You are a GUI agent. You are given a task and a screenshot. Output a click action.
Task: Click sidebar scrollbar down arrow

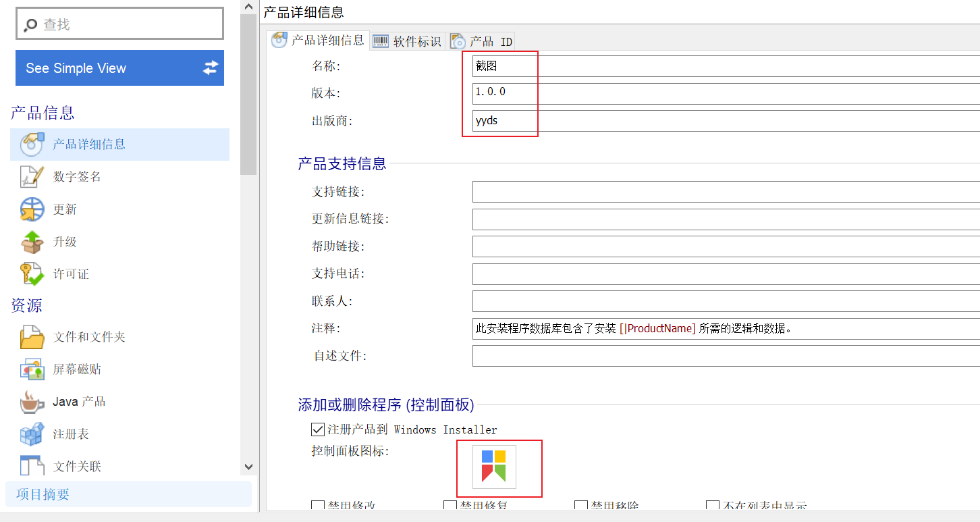tap(248, 467)
